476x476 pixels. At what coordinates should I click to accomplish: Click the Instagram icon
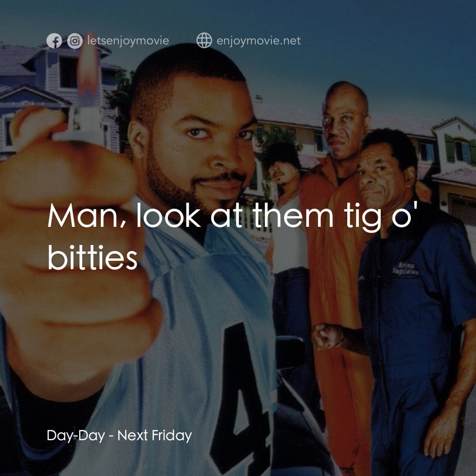[x=75, y=41]
